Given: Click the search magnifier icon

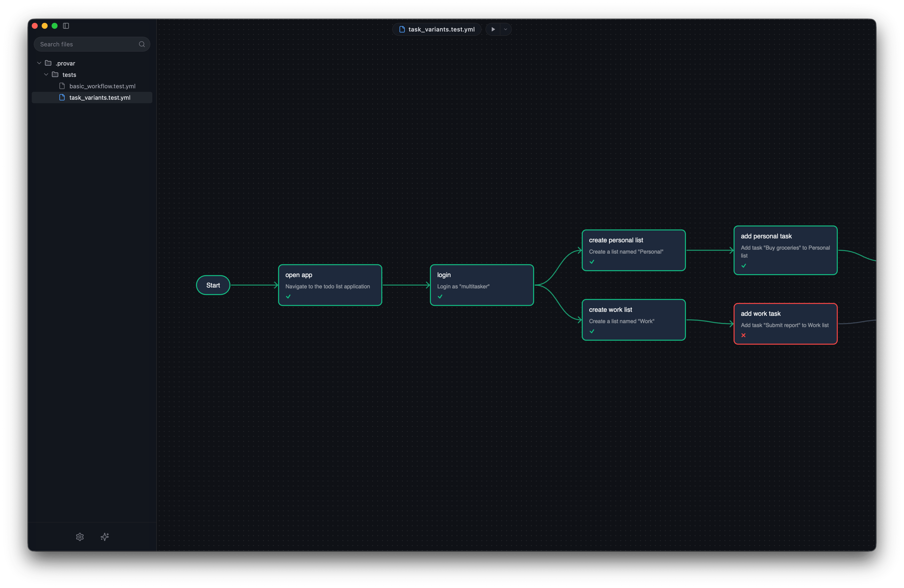Looking at the screenshot, I should click(x=142, y=44).
